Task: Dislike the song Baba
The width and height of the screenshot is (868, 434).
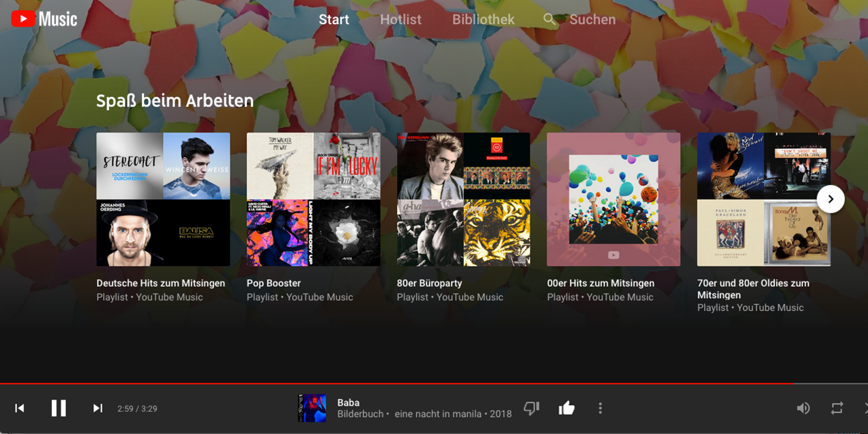Action: pyautogui.click(x=531, y=408)
